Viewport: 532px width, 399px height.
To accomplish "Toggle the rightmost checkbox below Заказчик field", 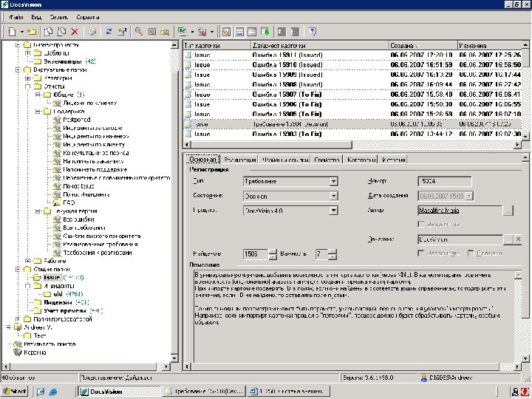I will pos(470,253).
